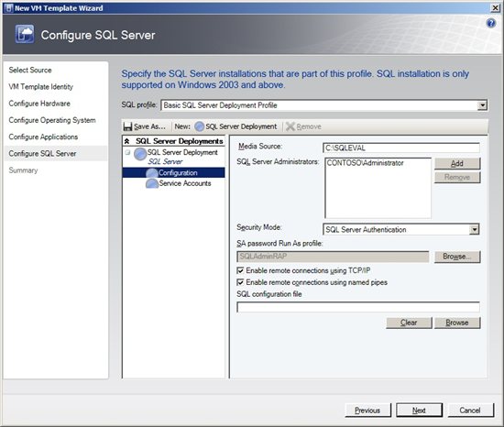
Task: Click the SQL configuration file input field
Action: tap(358, 307)
